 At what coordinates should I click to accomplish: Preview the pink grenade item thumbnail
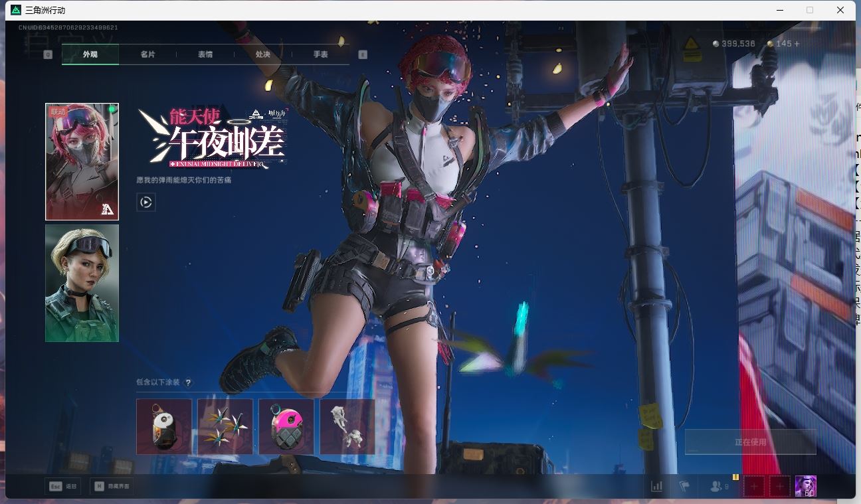click(286, 426)
